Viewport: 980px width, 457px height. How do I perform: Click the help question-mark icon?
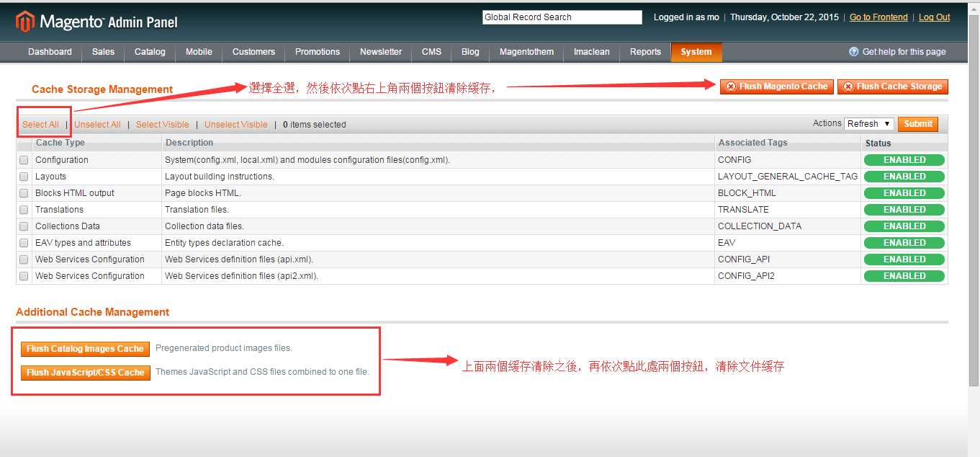tap(854, 52)
